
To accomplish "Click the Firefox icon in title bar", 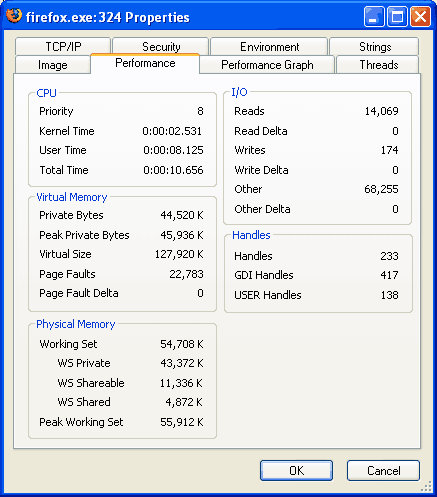I will coord(14,16).
